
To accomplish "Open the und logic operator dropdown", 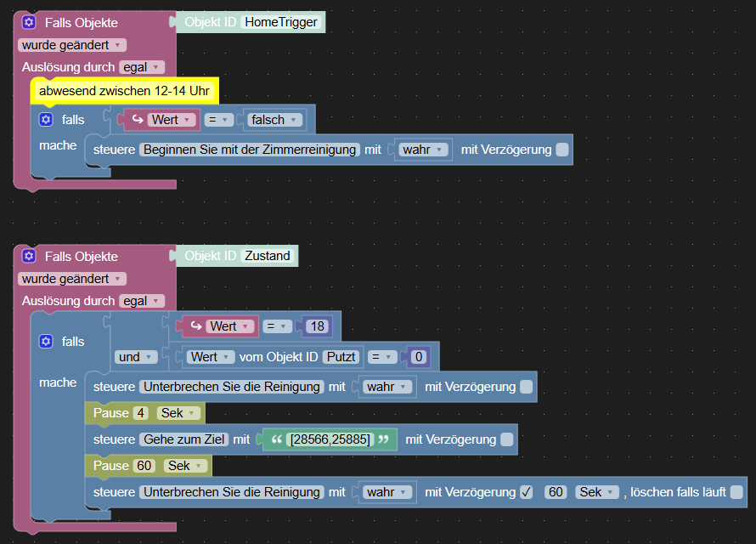I will point(136,357).
